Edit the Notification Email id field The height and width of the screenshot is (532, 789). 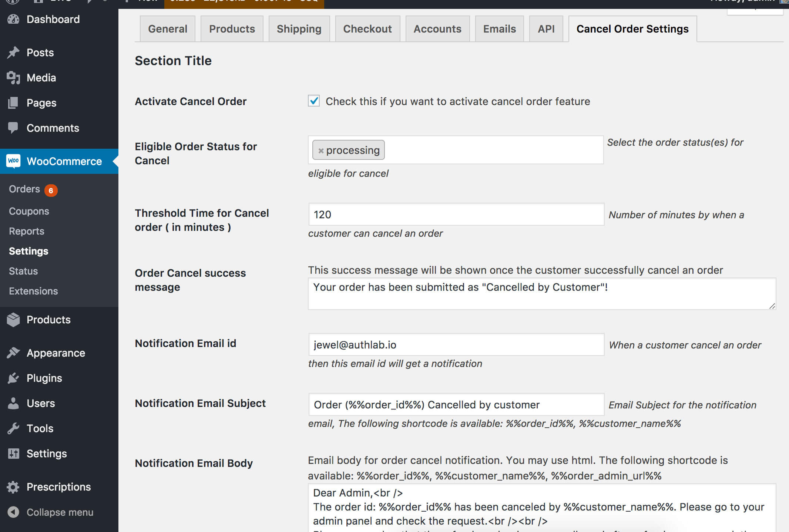[454, 345]
